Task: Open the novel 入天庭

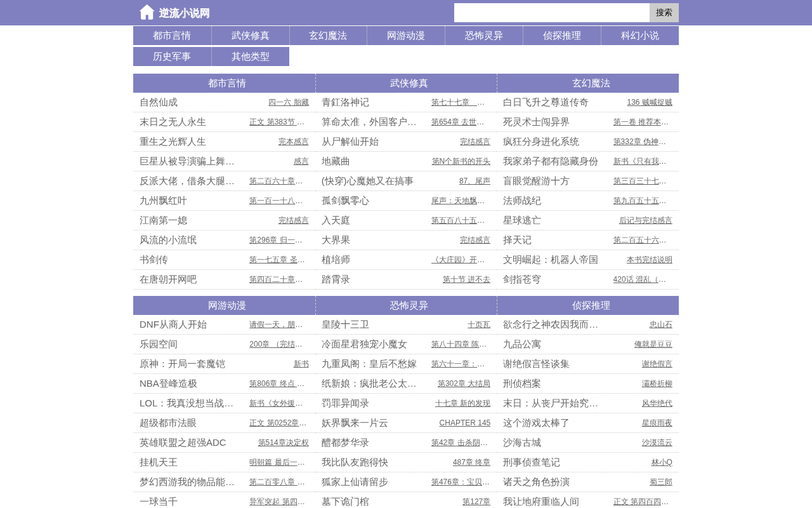Action: tap(336, 220)
